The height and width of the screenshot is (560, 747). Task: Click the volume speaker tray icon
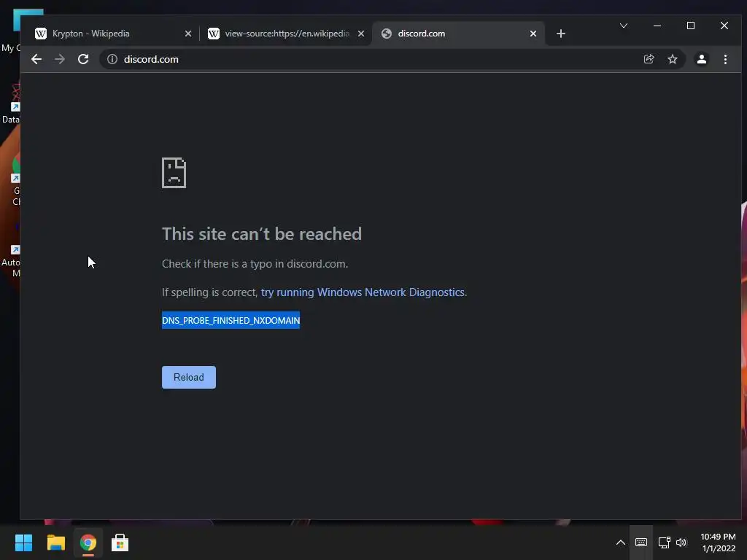click(681, 542)
